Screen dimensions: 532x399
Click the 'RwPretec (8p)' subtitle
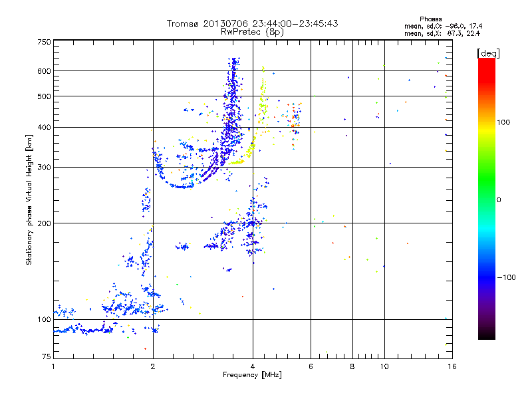[x=252, y=32]
